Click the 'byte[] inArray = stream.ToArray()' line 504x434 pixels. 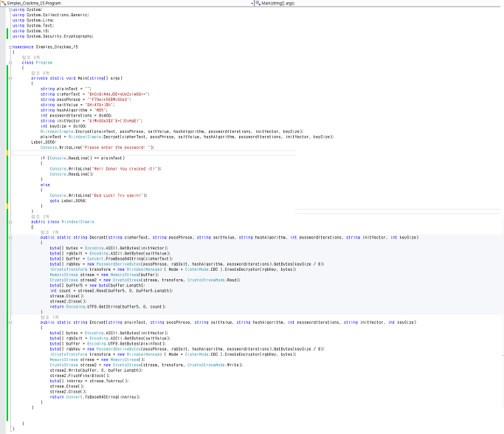(89, 381)
